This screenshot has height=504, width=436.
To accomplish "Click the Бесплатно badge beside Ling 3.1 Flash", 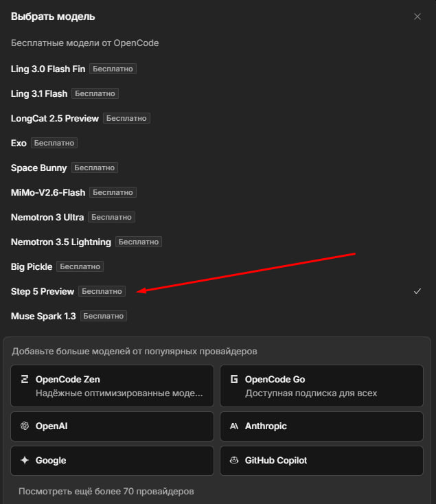I will [95, 93].
